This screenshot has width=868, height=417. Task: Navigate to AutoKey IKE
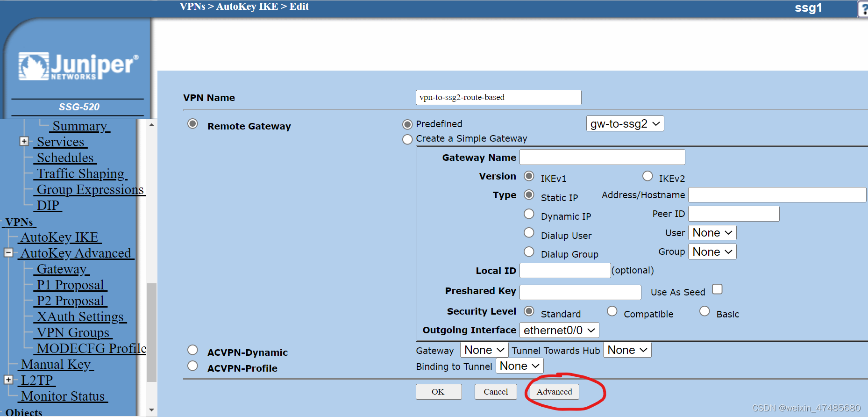point(60,237)
